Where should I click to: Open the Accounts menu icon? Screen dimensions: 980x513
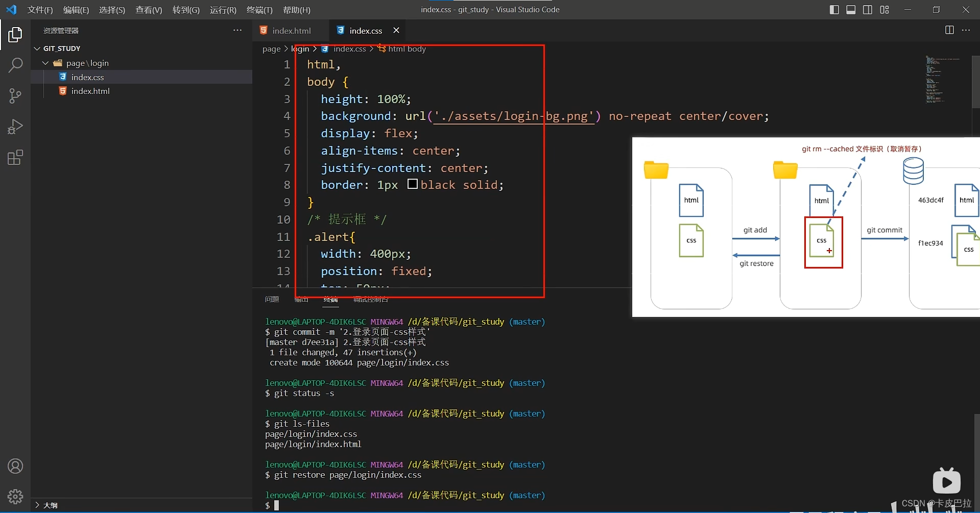pyautogui.click(x=15, y=466)
